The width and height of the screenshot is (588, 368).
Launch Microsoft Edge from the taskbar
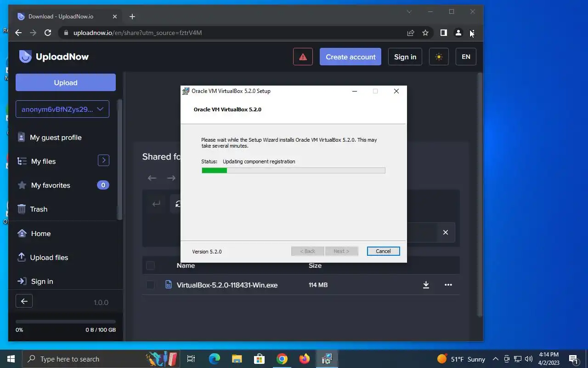click(214, 359)
